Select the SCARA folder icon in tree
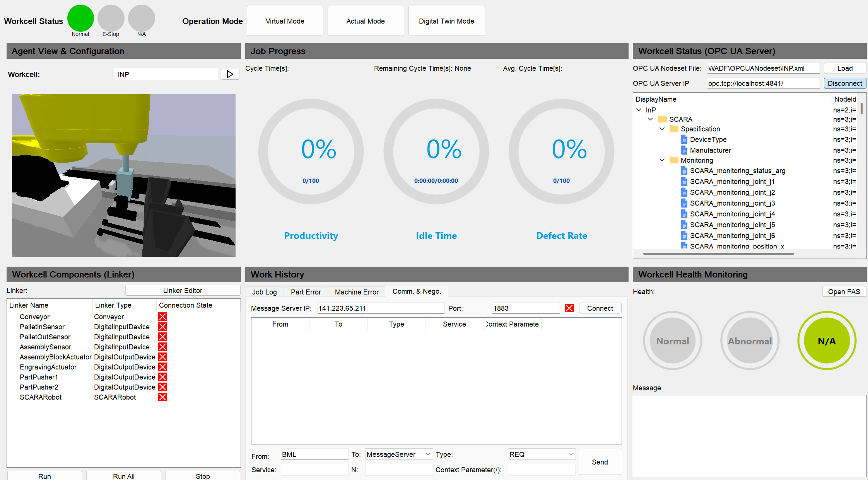 662,119
